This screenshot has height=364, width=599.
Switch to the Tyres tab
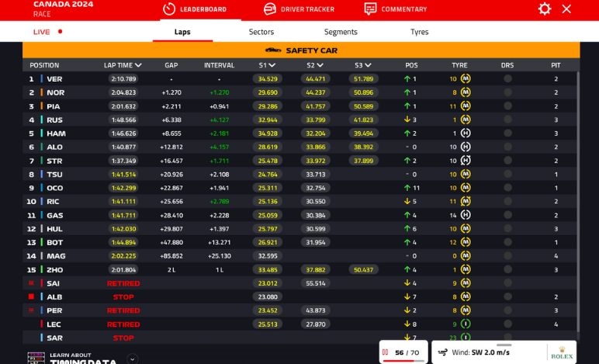click(419, 32)
